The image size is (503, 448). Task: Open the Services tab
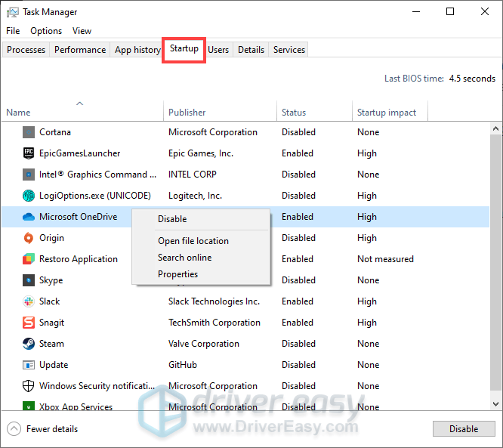pyautogui.click(x=289, y=50)
